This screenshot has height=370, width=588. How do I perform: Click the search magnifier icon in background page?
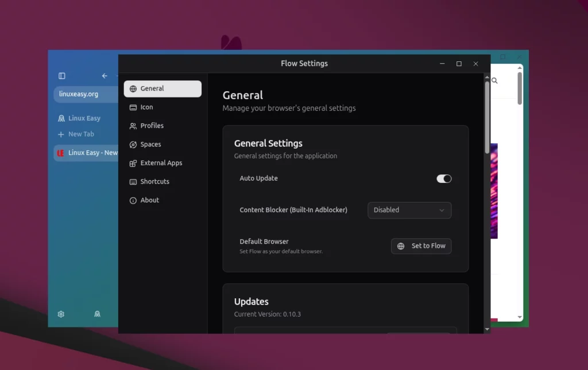[494, 81]
